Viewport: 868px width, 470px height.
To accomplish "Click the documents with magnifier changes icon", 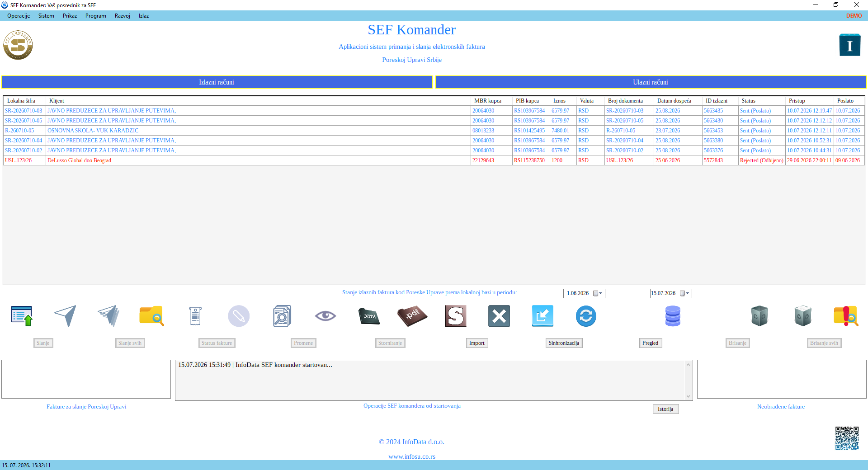I will [282, 316].
